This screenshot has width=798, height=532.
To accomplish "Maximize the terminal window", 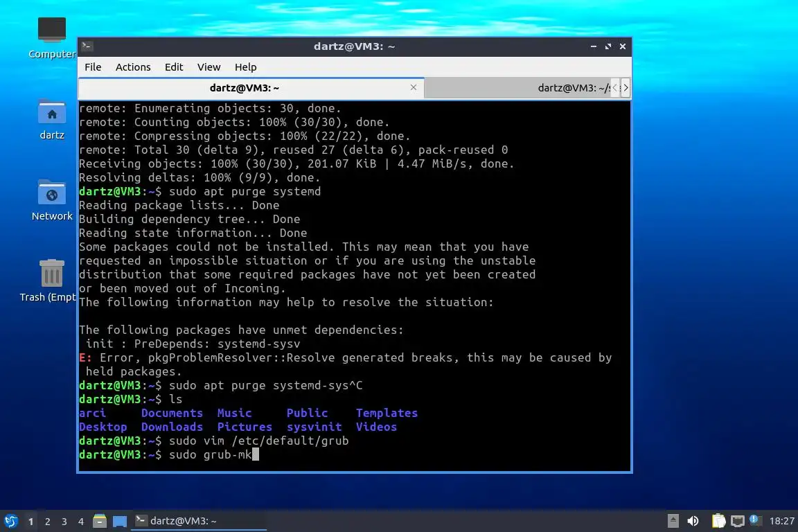I will [x=608, y=46].
